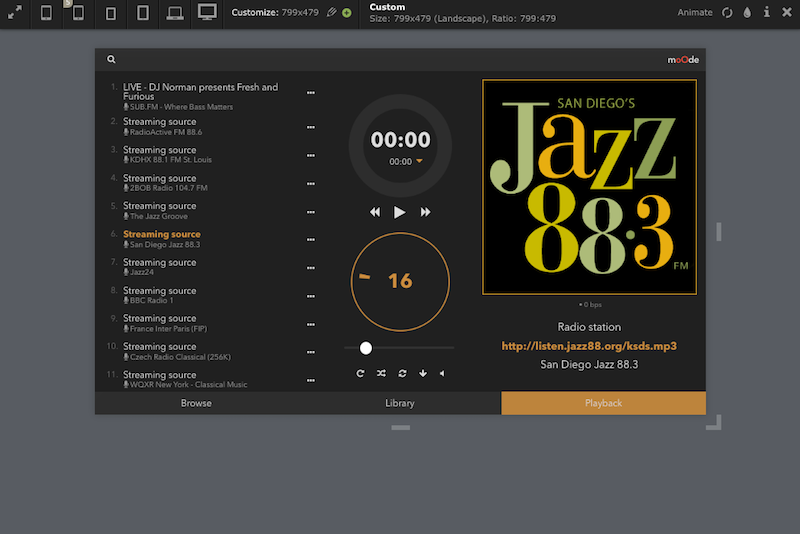
Task: Select the Playback tab
Action: [604, 403]
